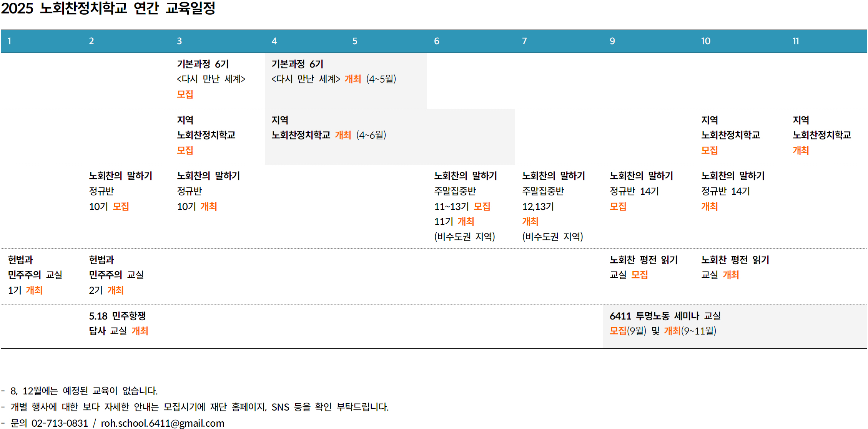The image size is (868, 429).
Task: Click 모집 beside 주말집중반 11~13기
Action: click(x=482, y=207)
